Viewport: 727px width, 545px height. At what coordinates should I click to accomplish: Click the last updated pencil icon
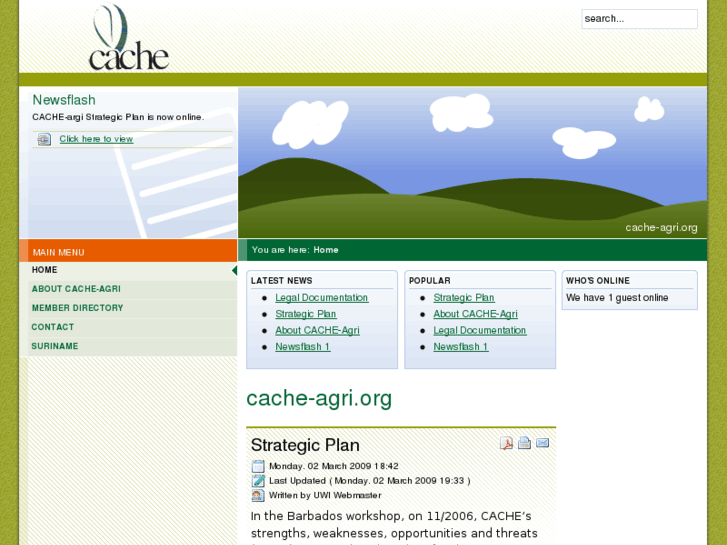click(x=258, y=481)
